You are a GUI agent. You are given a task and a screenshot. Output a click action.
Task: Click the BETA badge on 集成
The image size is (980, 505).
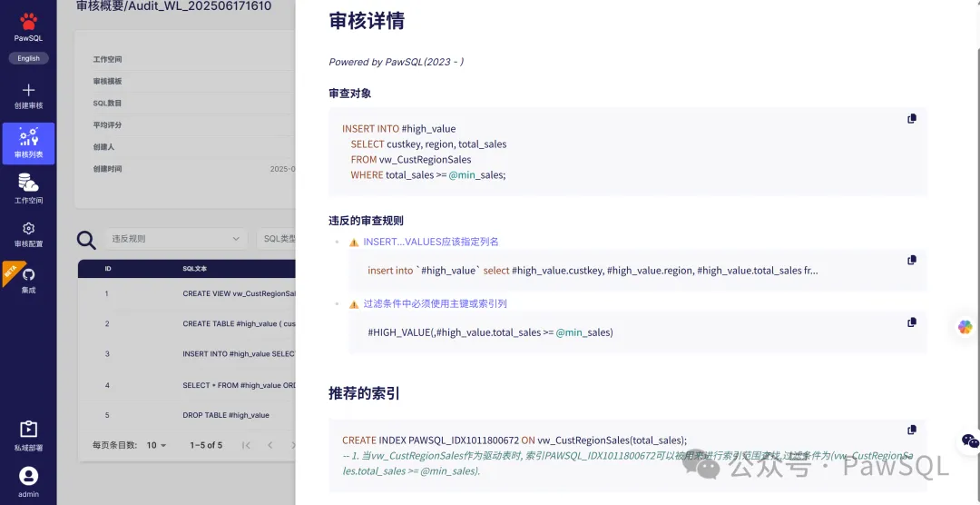click(11, 271)
